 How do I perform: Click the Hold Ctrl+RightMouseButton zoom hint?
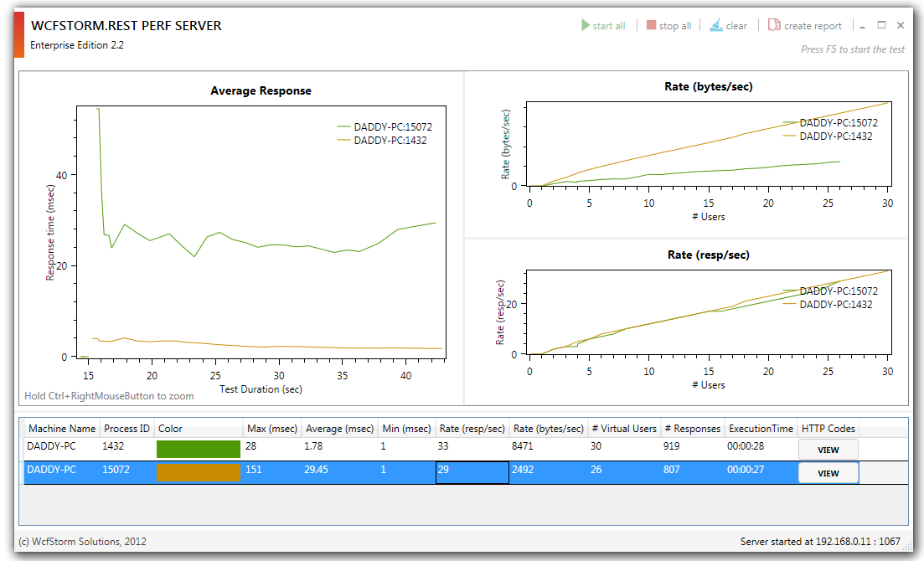109,396
